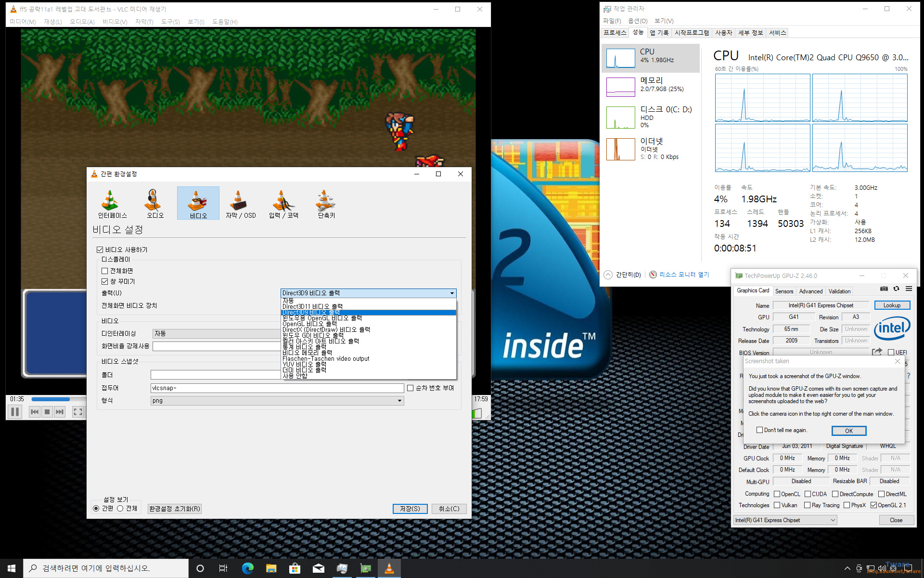Toggle the fullscreen (전체화면) checkbox
Image resolution: width=924 pixels, height=578 pixels.
point(105,271)
